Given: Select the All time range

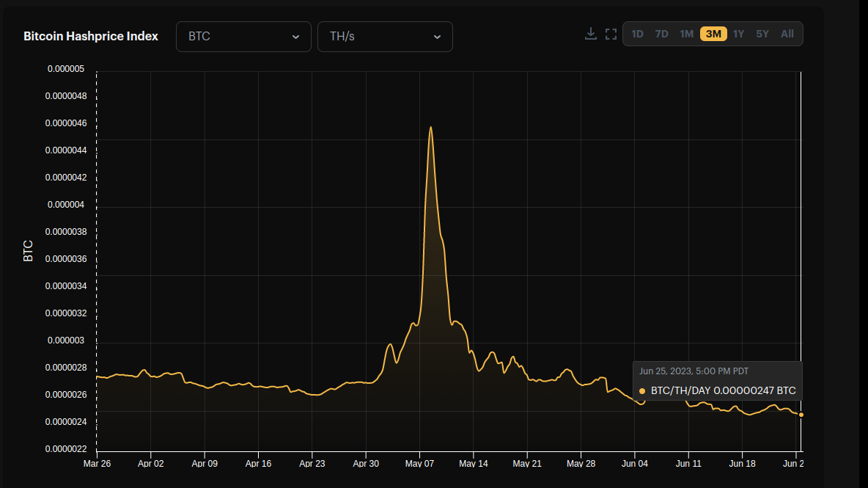Looking at the screenshot, I should (787, 34).
